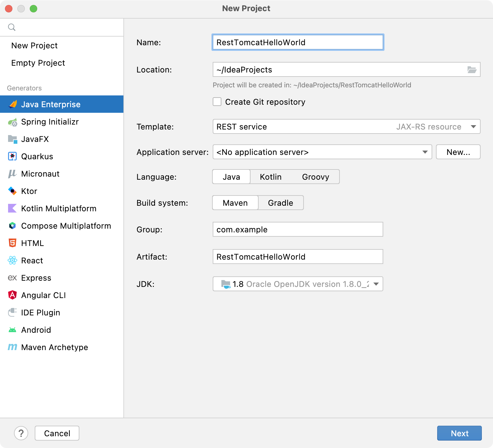Click the Express generator label
493x448 pixels.
pyautogui.click(x=36, y=278)
